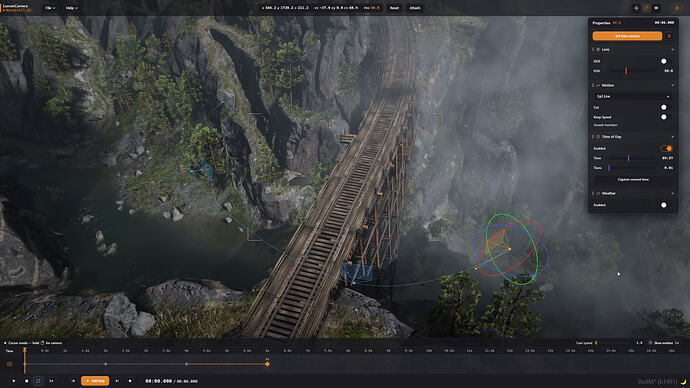
Task: Click the Weather section icon
Action: pos(598,194)
